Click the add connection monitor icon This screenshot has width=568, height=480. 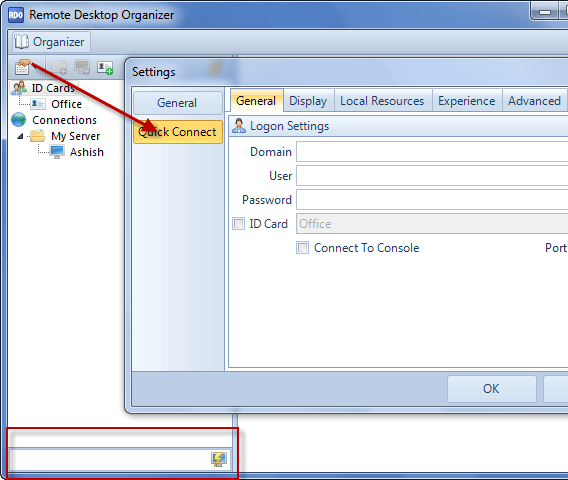pos(82,67)
